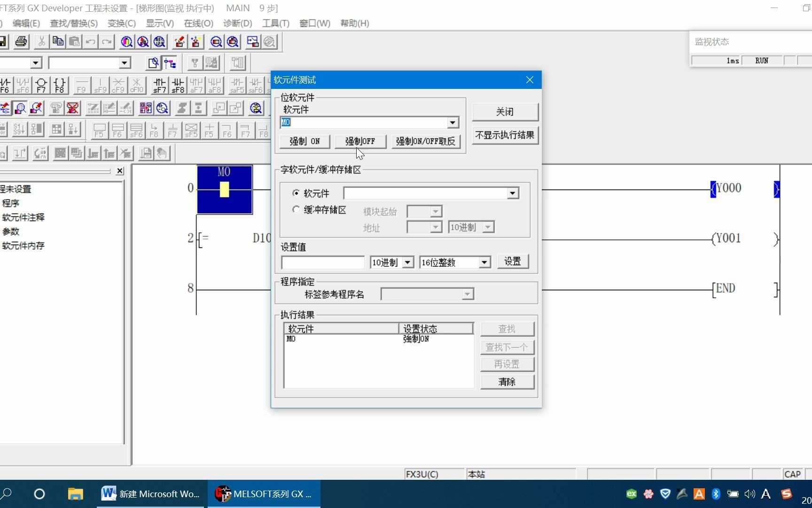The height and width of the screenshot is (508, 812).
Task: Open MELSOFT GX Developer from taskbar
Action: pos(263,494)
